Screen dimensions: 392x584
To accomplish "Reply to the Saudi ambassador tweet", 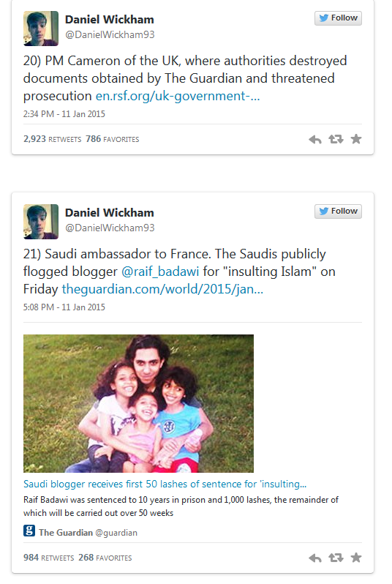I will (315, 558).
